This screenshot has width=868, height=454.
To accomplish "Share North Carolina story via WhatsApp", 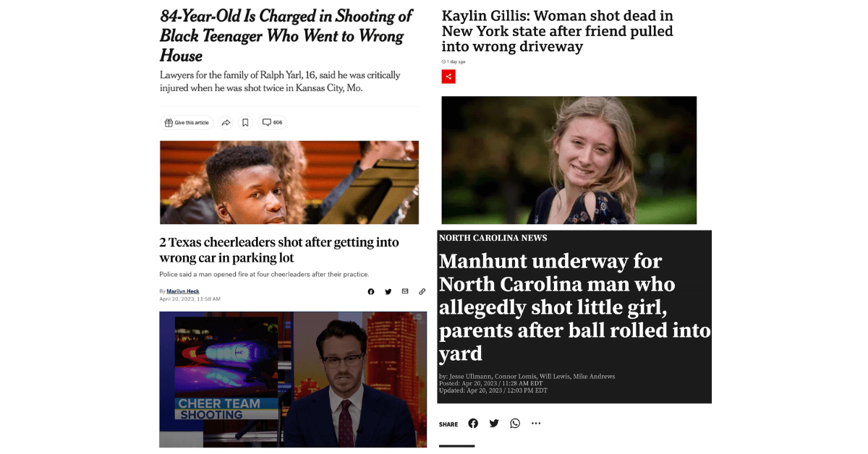I will pos(515,424).
